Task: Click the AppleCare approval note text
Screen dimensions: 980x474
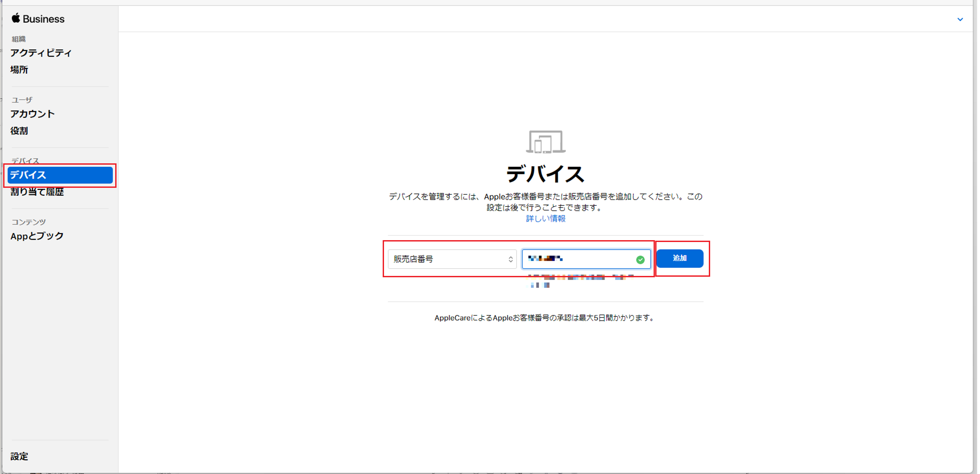Action: (x=545, y=318)
